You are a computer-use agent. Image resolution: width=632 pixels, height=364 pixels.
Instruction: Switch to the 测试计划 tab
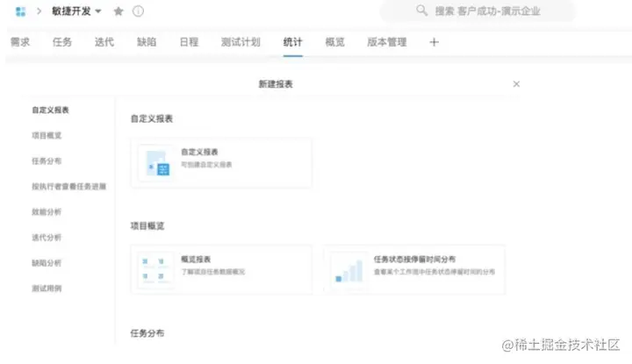coord(241,42)
